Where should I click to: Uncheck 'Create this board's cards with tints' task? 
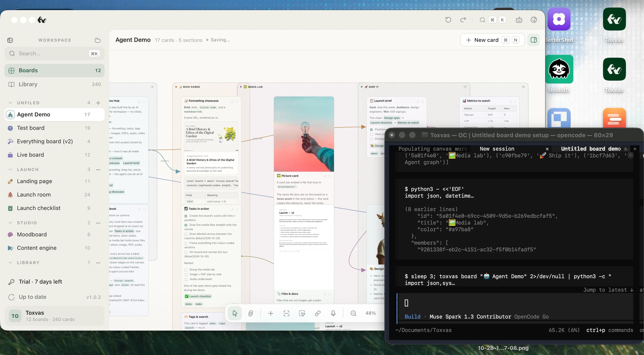pos(186,216)
